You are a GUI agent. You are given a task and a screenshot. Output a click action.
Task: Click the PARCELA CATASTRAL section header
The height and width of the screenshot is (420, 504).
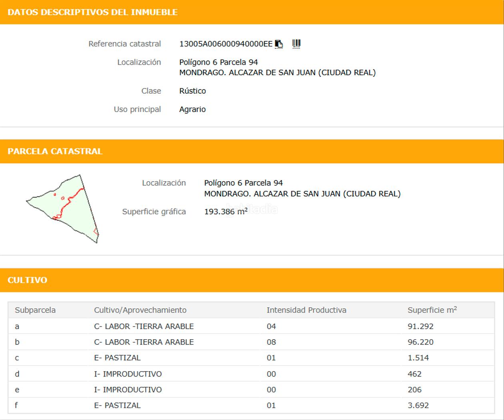55,151
